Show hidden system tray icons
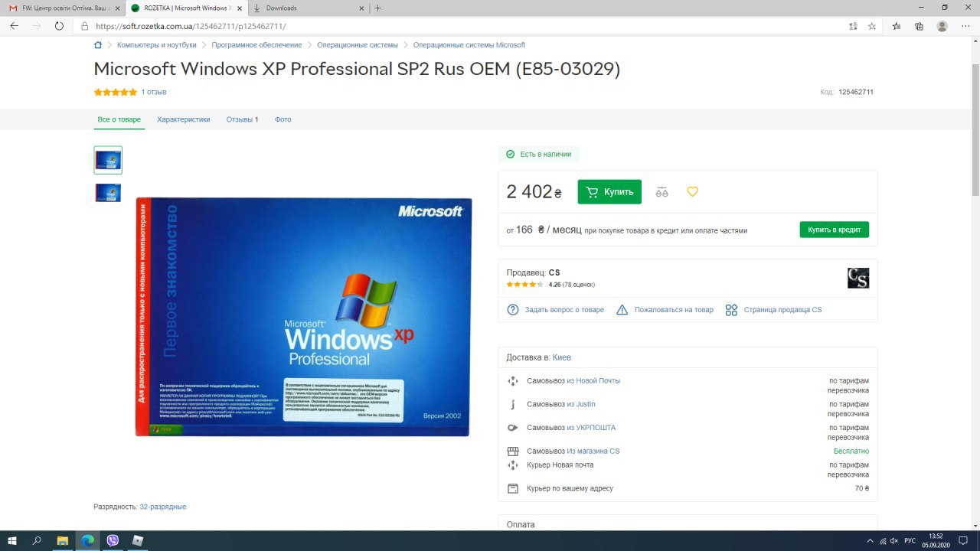980x551 pixels. (x=870, y=541)
